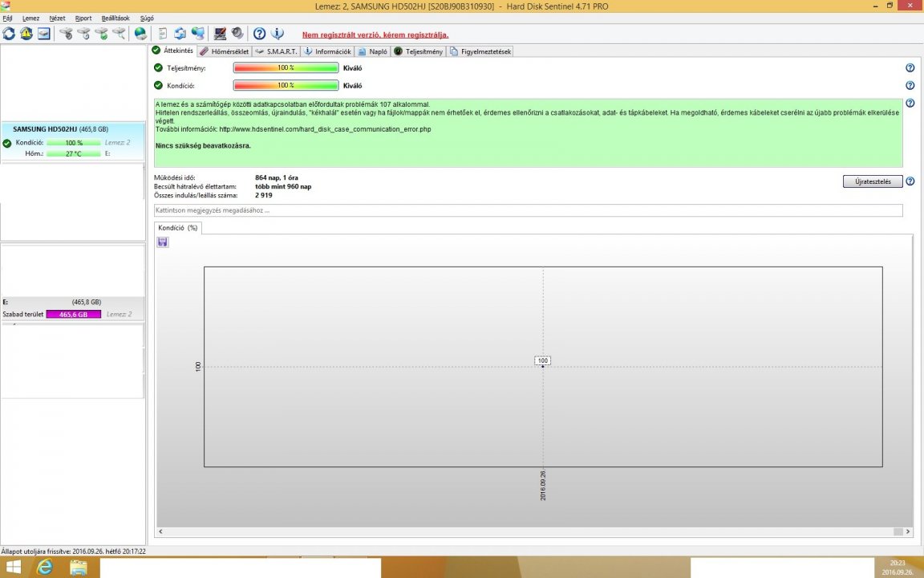Click the graph scrollbar left arrow

pos(160,531)
